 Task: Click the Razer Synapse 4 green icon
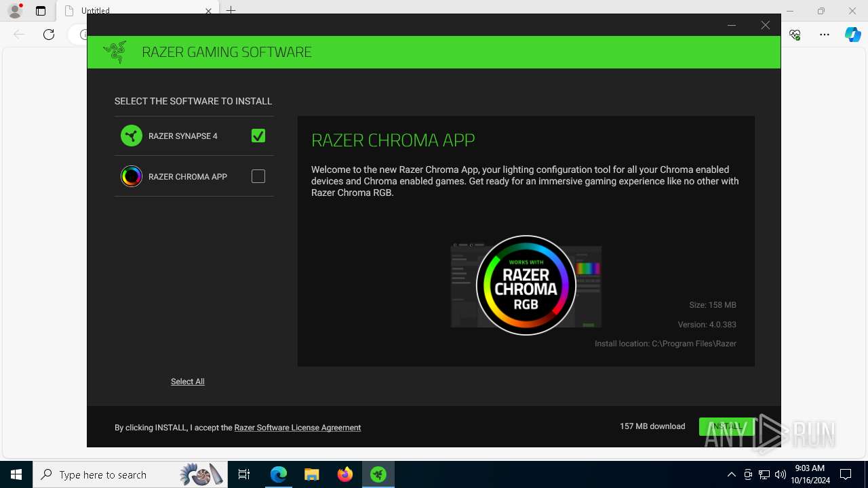(132, 136)
